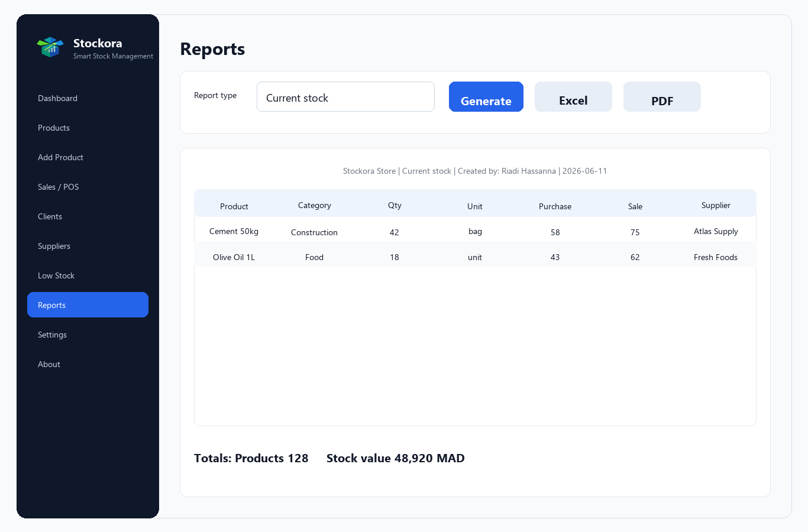Navigate to Clients
The image size is (808, 532).
pos(88,216)
